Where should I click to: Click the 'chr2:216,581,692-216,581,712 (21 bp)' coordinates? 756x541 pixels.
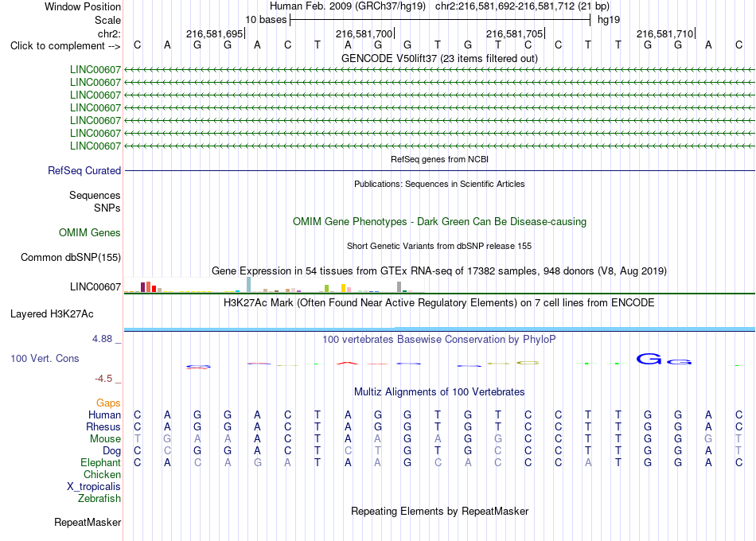pos(522,6)
